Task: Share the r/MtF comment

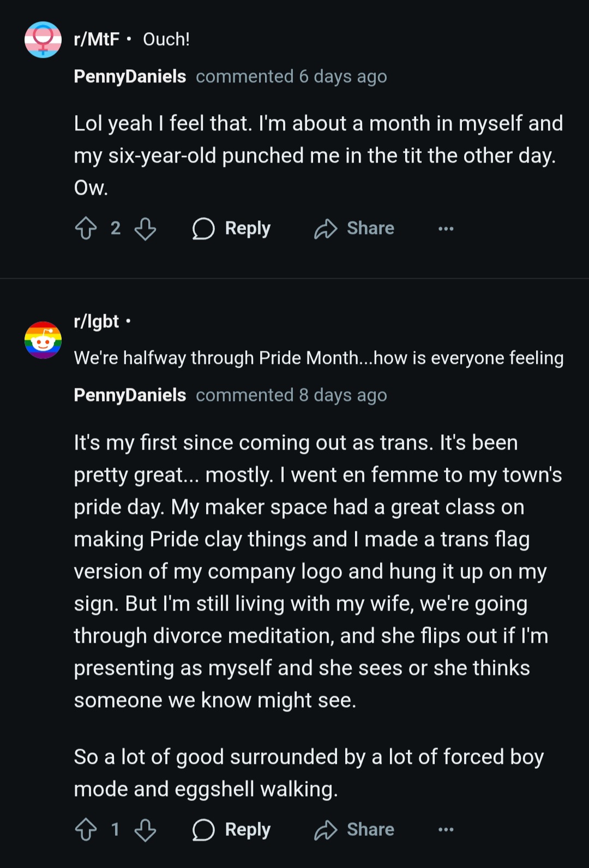Action: point(354,229)
